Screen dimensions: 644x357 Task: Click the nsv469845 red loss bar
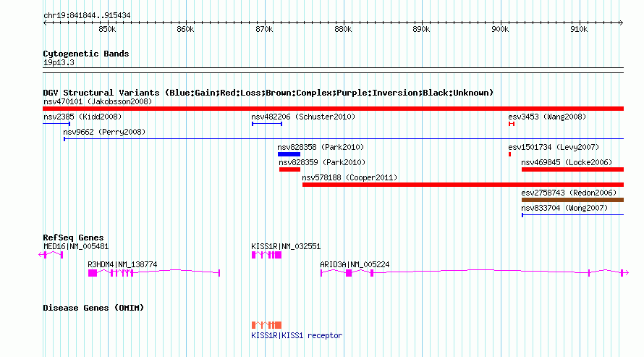coord(572,169)
